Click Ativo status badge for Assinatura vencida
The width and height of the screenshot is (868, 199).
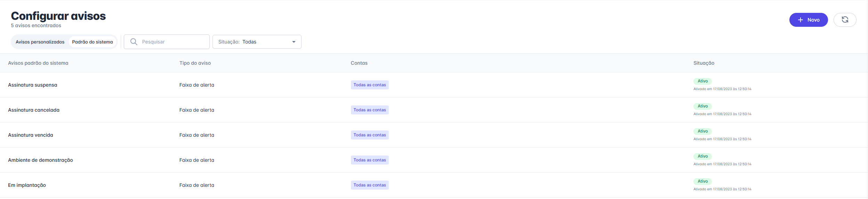pos(702,131)
